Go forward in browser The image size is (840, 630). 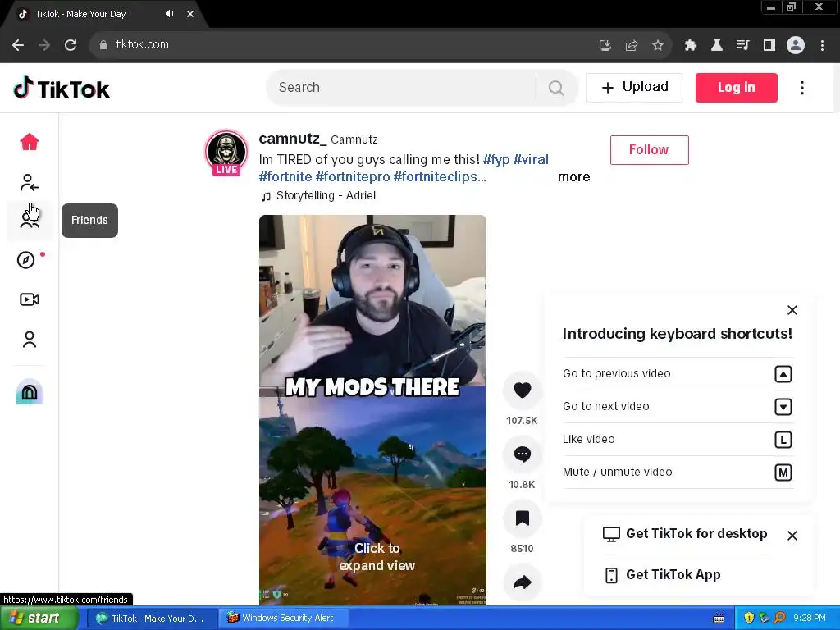click(44, 45)
